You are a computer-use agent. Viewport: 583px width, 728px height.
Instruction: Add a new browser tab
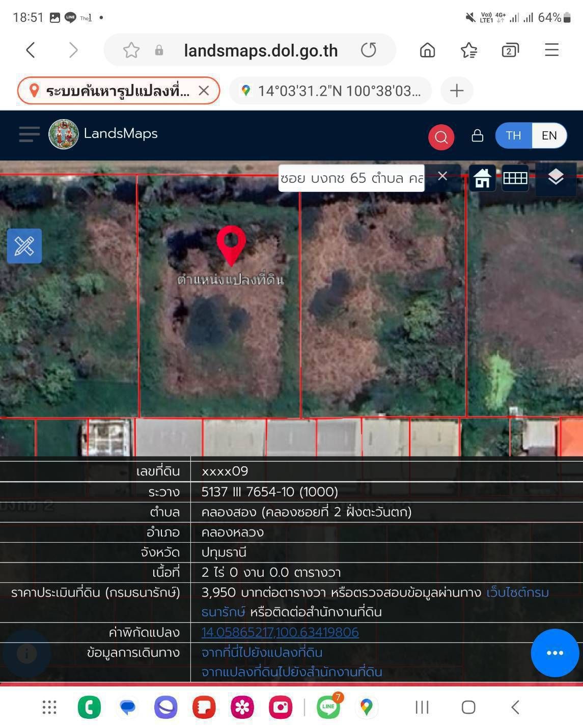click(x=457, y=91)
